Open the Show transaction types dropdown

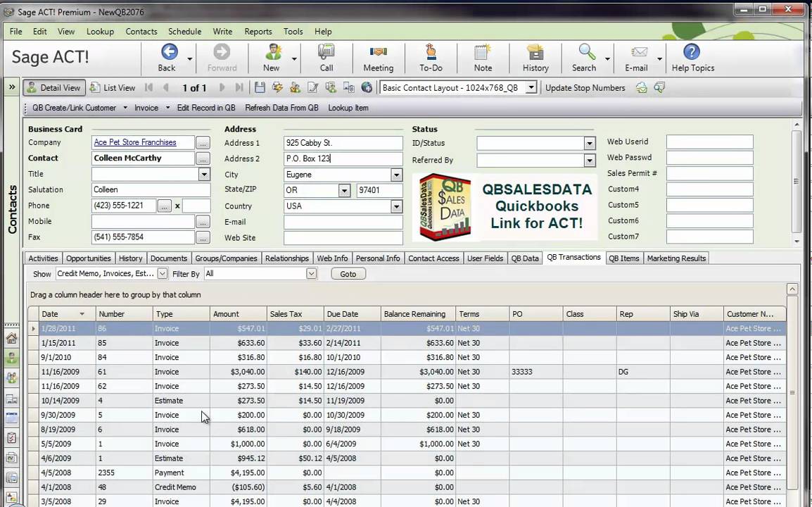click(162, 274)
